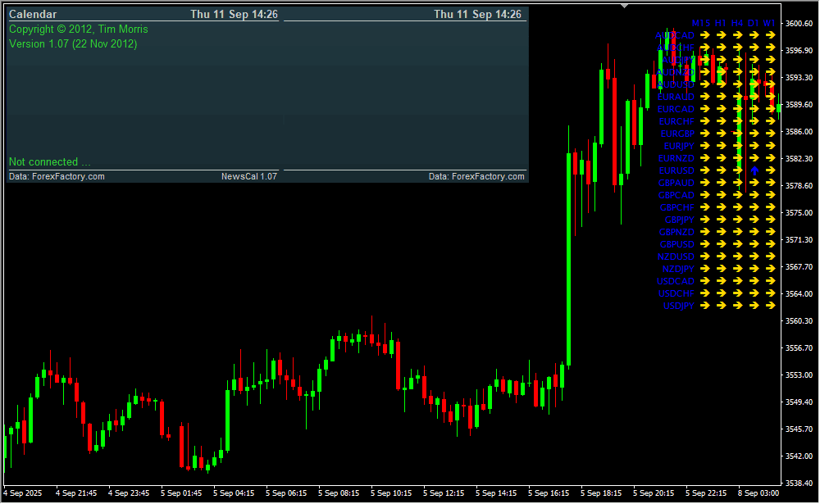
Task: Click the EURCHF M15 yellow arrow
Action: point(703,121)
